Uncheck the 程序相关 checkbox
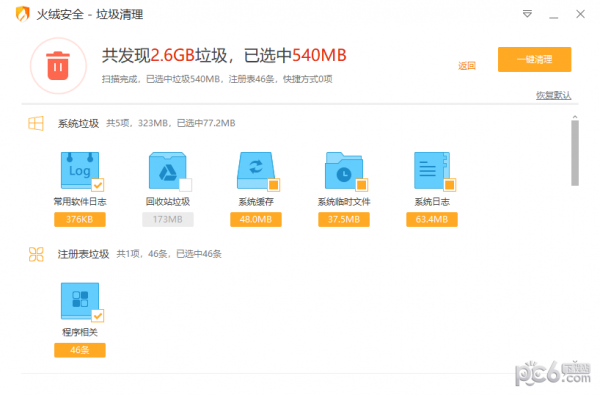Image resolution: width=600 pixels, height=395 pixels. (x=98, y=316)
